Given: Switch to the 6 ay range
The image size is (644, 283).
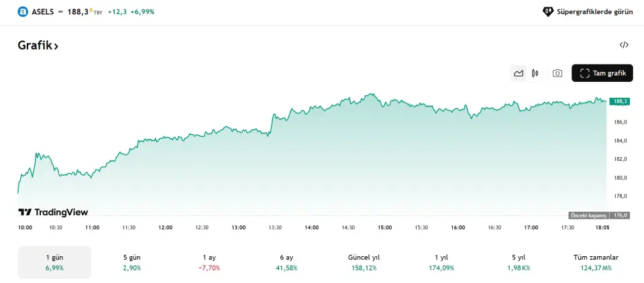Looking at the screenshot, I should click(x=286, y=262).
